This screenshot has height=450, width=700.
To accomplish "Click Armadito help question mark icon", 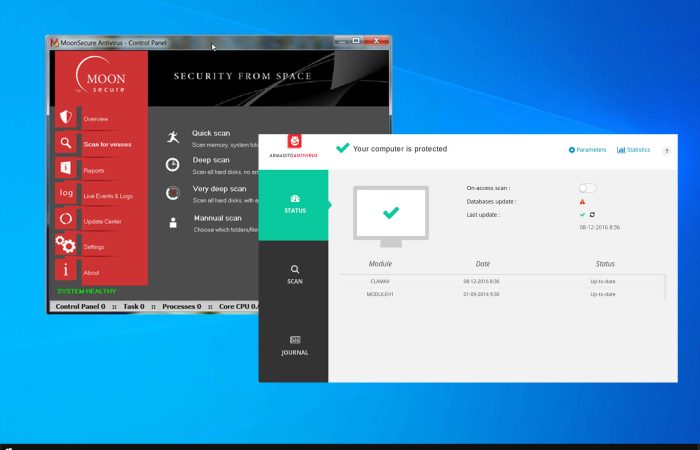I will [x=667, y=151].
